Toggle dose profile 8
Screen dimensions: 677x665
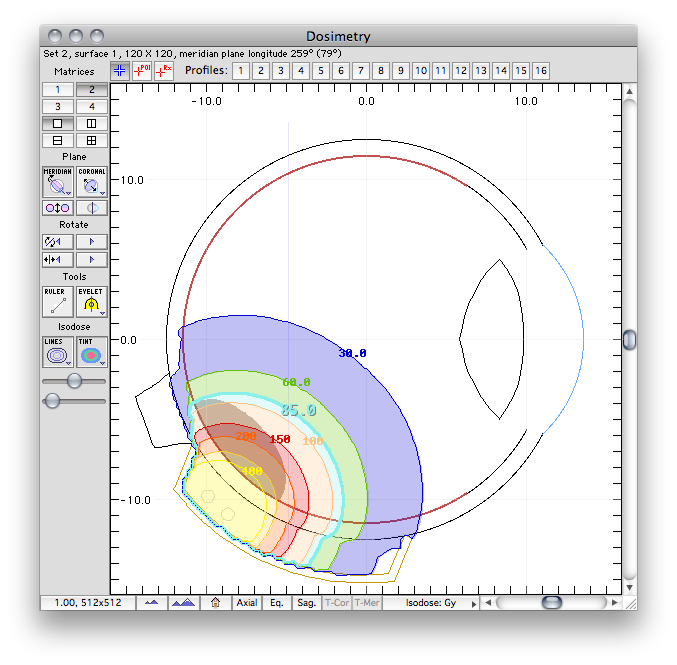[x=381, y=71]
